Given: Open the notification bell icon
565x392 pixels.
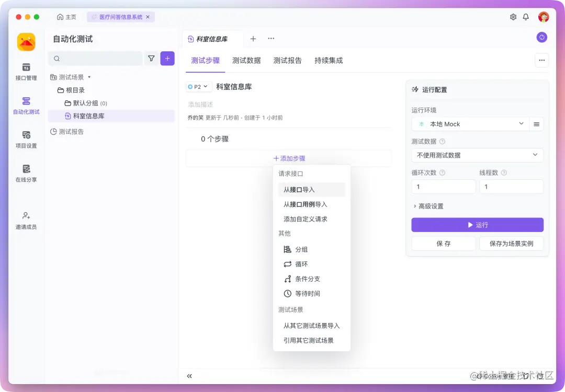Looking at the screenshot, I should (x=526, y=16).
